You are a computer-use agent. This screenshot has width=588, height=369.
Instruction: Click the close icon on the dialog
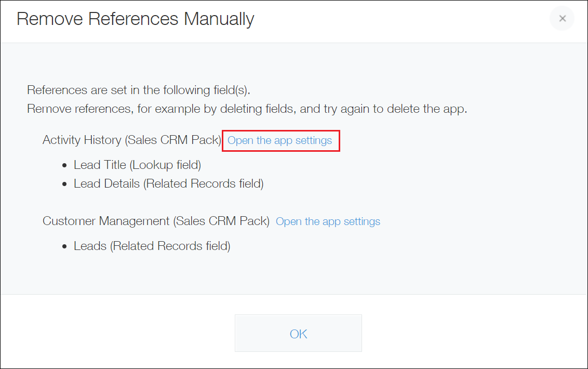562,19
